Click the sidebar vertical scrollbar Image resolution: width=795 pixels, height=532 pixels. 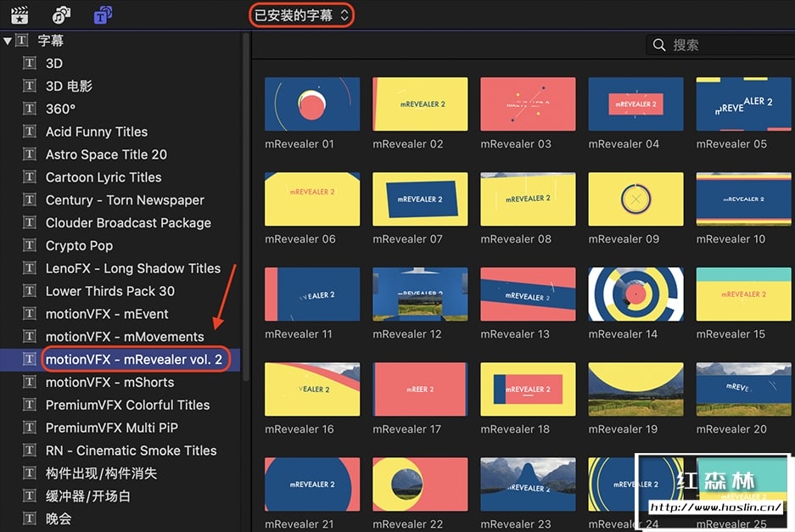pos(246,207)
